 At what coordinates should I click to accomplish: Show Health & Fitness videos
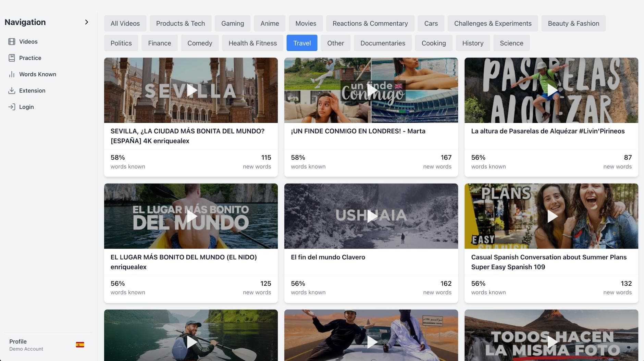click(253, 43)
